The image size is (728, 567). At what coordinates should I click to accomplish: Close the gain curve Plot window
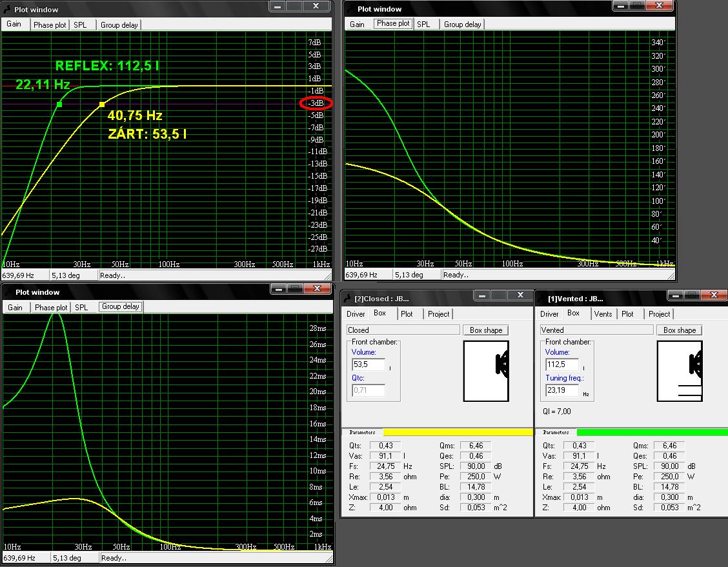pyautogui.click(x=316, y=6)
